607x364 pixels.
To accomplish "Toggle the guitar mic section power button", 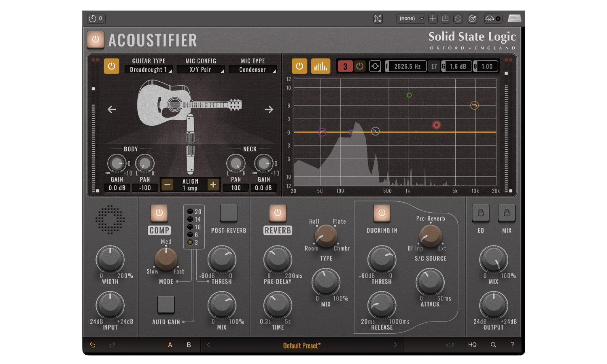I will [112, 66].
